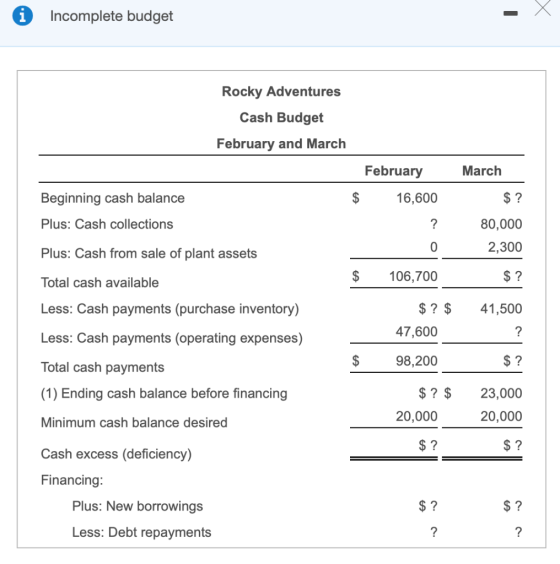This screenshot has width=560, height=564.
Task: Select the 'Beginning cash balance' row label
Action: point(113,198)
